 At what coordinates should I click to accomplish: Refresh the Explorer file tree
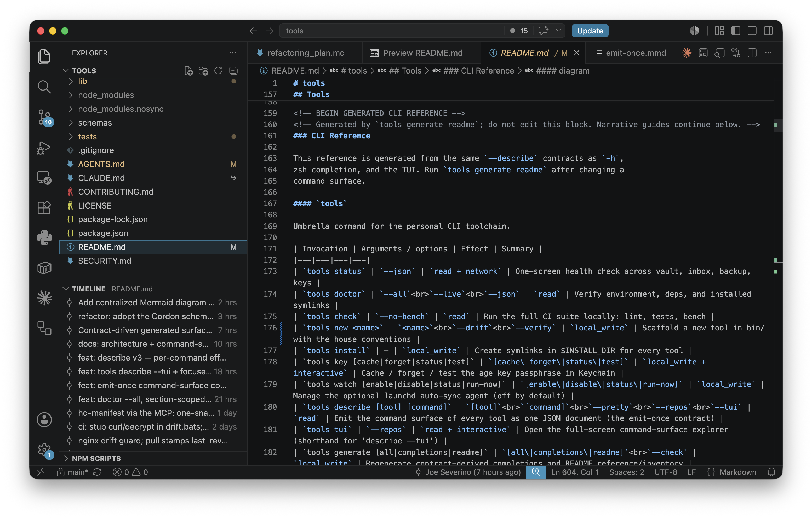pos(218,71)
